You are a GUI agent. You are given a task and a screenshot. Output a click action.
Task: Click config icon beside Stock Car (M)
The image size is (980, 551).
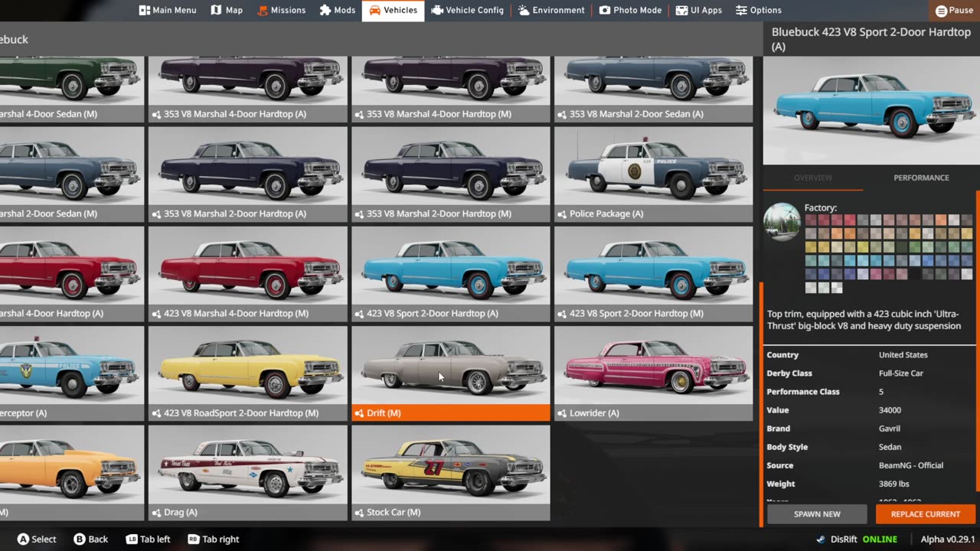click(359, 513)
